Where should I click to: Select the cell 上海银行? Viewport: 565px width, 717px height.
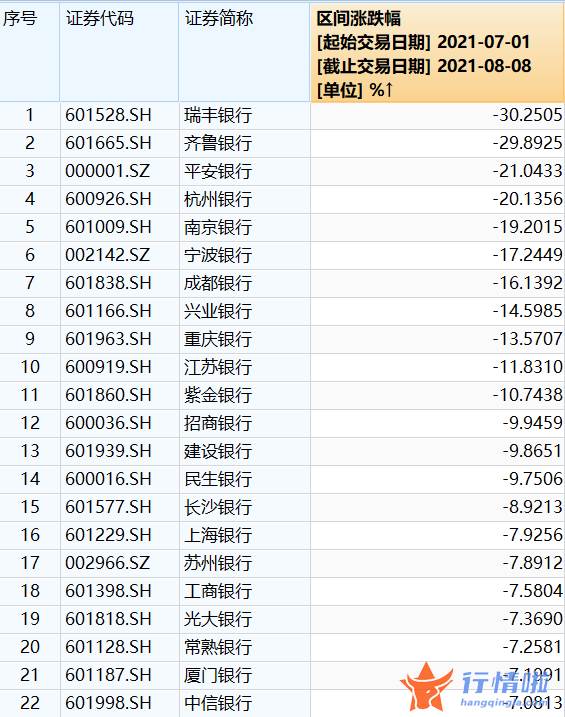coord(245,535)
